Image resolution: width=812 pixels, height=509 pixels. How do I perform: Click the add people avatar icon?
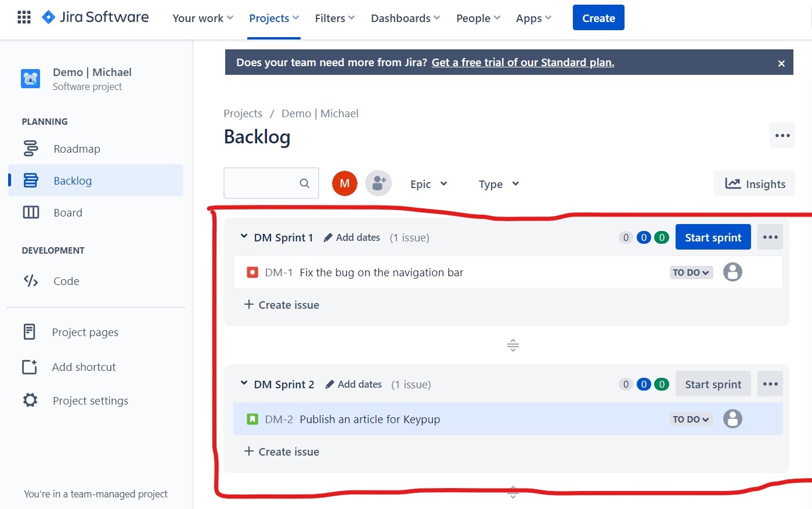click(378, 183)
